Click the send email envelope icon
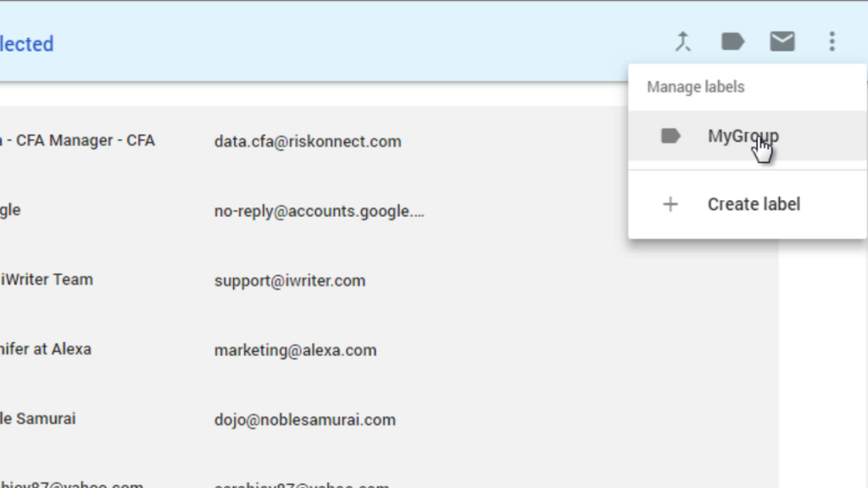This screenshot has width=868, height=488. point(782,42)
